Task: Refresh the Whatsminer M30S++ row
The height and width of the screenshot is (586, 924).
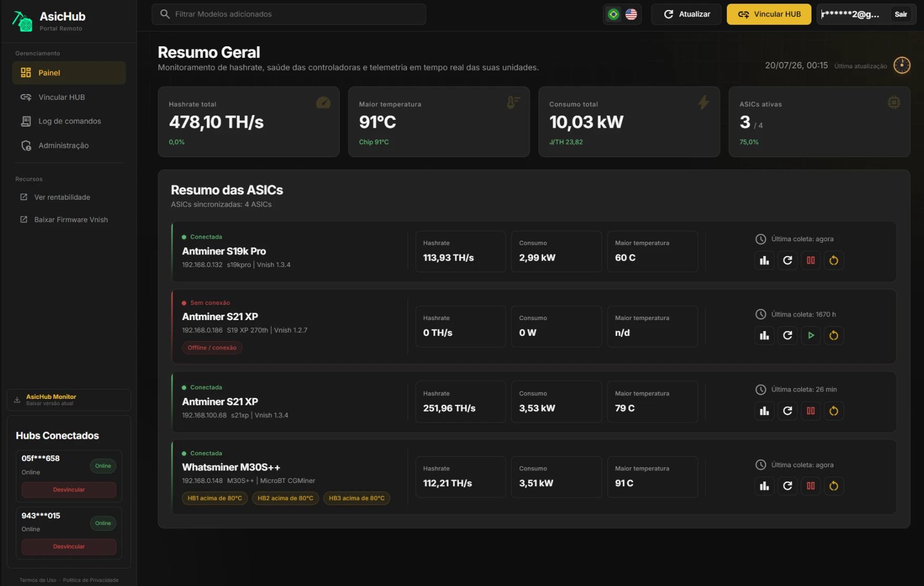Action: (x=787, y=486)
